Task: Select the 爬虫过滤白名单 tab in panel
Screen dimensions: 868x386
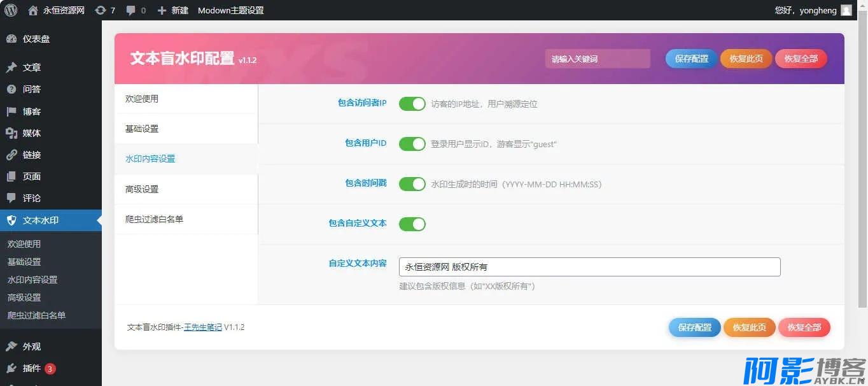Action: tap(154, 219)
